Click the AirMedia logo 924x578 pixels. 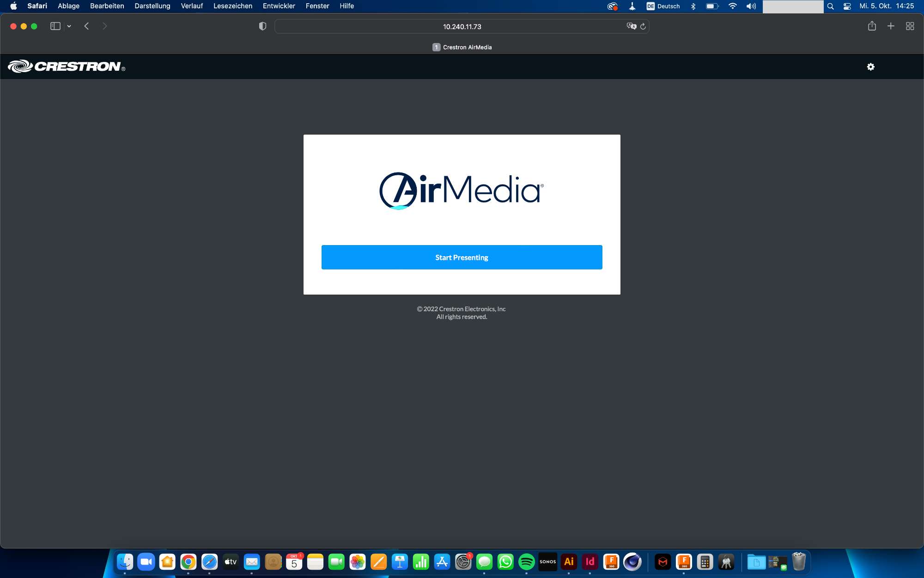(461, 191)
